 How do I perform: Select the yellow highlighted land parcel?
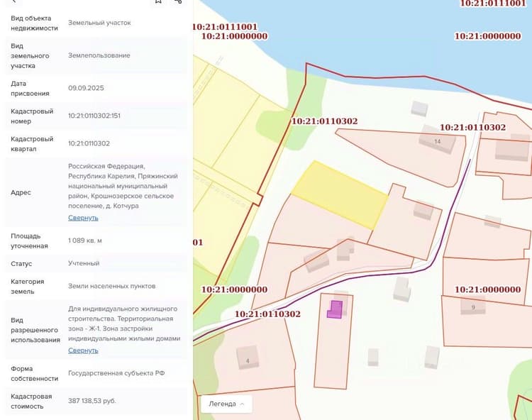tap(340, 194)
